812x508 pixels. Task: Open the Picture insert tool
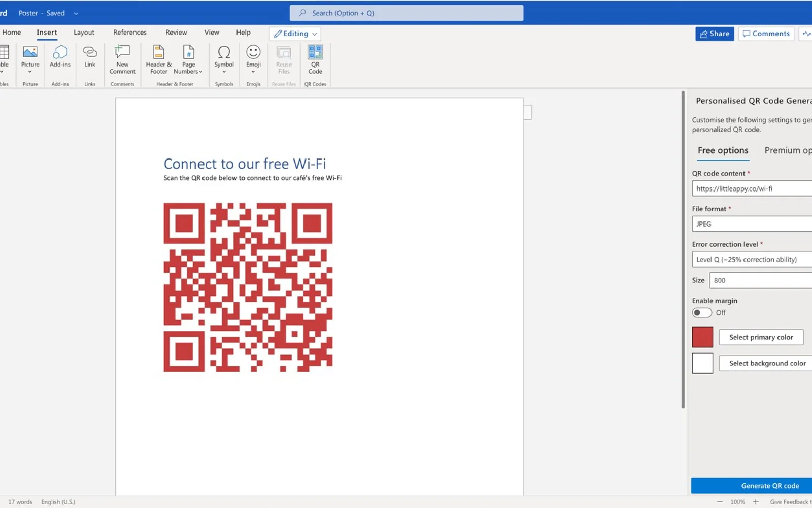[x=30, y=59]
